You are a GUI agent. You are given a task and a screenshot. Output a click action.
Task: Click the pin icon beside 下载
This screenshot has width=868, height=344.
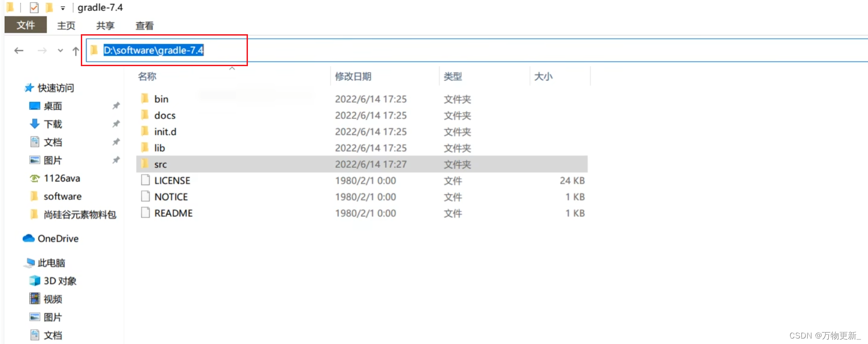point(116,124)
